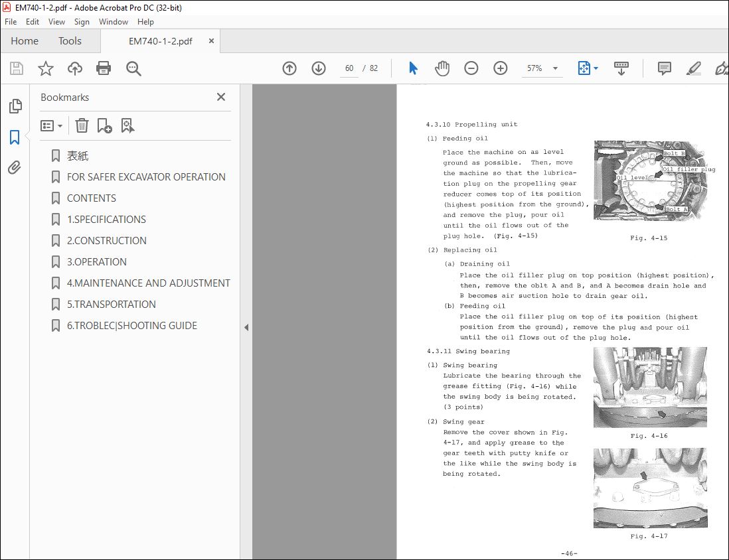This screenshot has width=729, height=560.
Task: Switch to the Home tab
Action: click(25, 41)
